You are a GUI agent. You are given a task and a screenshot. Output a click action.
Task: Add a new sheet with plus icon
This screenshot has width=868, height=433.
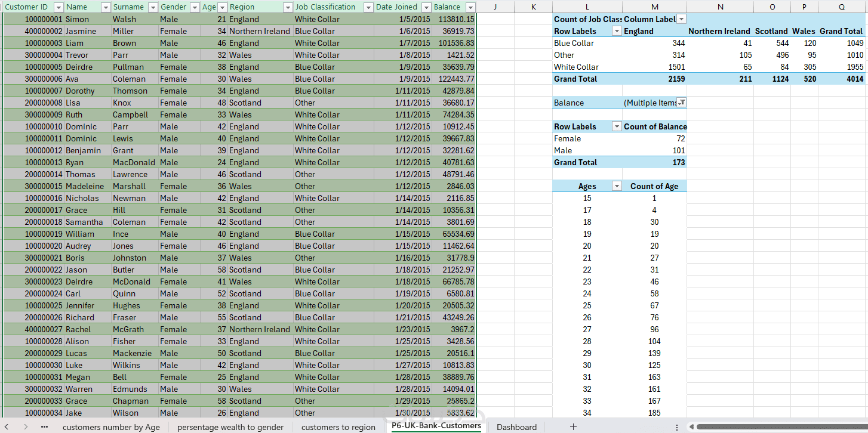[573, 426]
